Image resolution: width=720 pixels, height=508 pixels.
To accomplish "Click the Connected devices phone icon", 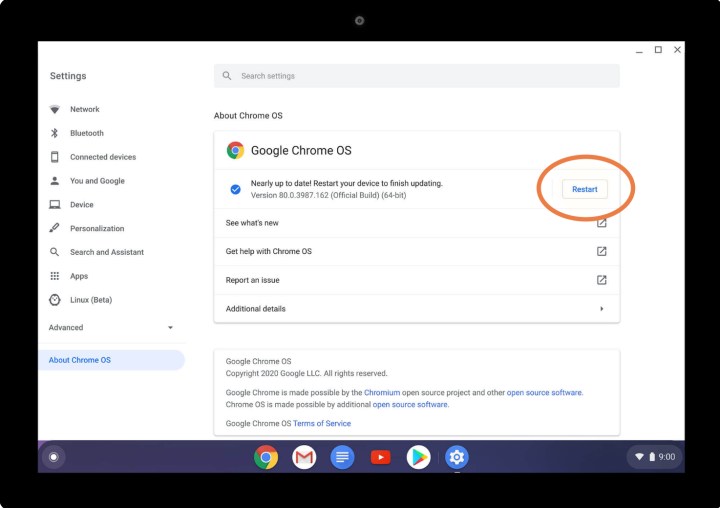I will click(55, 157).
